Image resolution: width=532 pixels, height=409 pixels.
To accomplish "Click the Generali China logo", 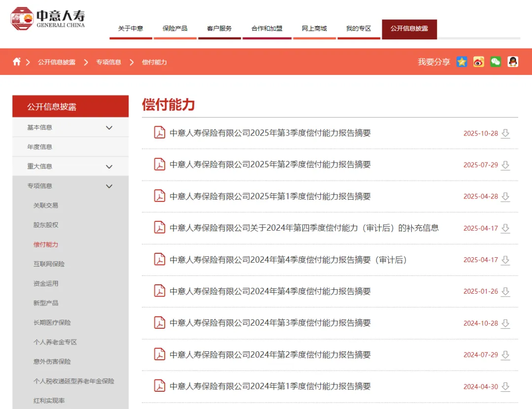I will tap(48, 19).
